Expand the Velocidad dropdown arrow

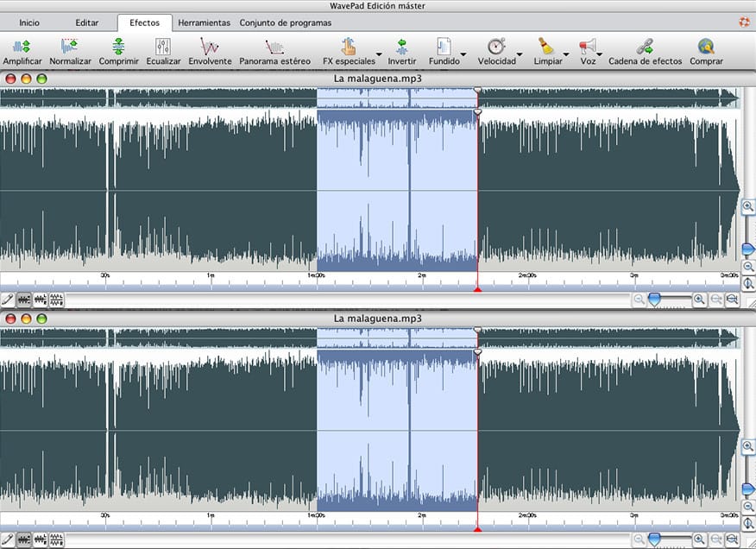point(520,54)
